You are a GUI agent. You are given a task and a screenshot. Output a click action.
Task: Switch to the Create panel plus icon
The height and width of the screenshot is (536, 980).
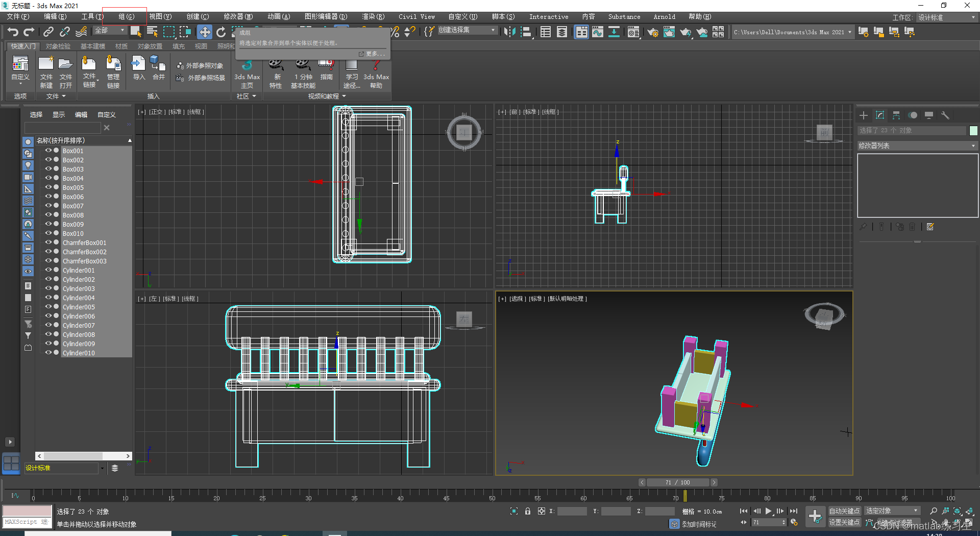pos(863,115)
